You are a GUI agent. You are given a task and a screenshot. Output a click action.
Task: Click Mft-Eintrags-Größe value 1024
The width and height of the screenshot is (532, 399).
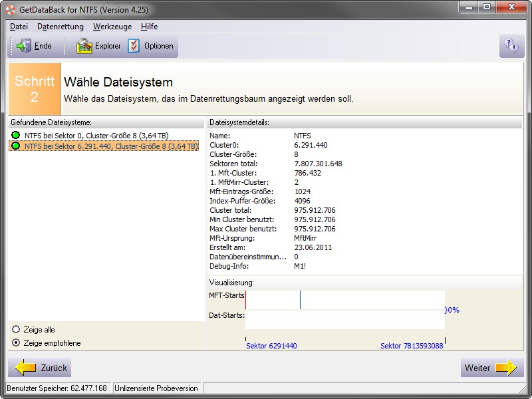[303, 192]
